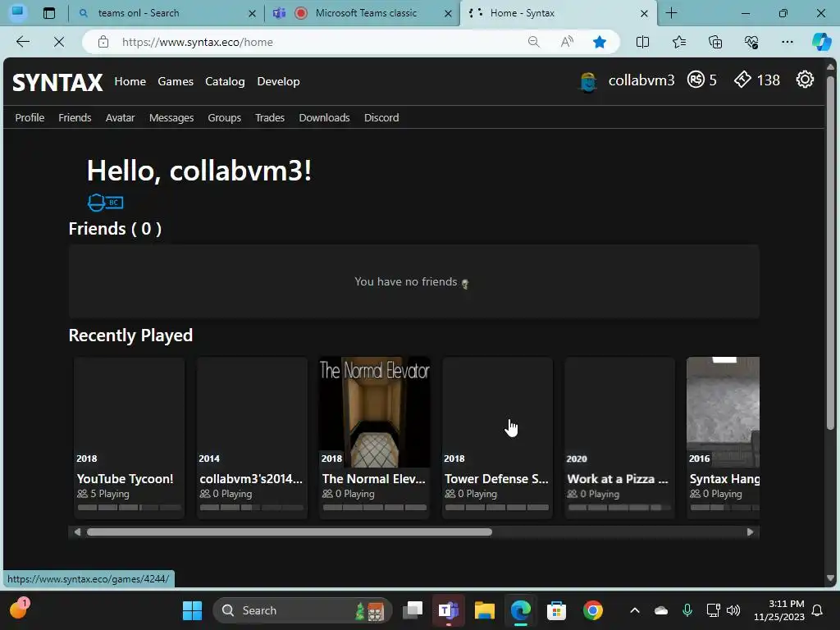Go to the Friends link in subnav
Viewport: 840px width, 630px height.
click(75, 118)
